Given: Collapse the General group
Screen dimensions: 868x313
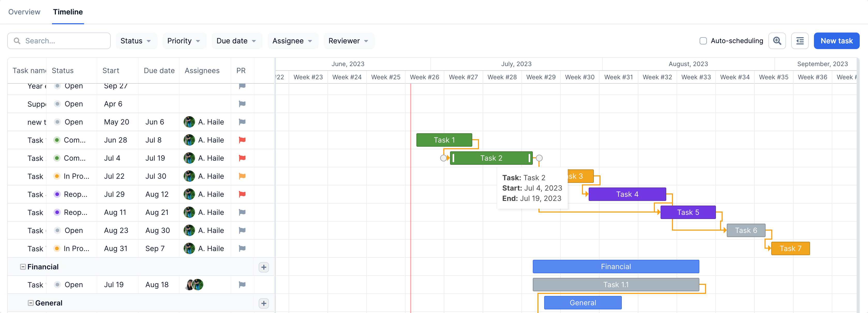Looking at the screenshot, I should tap(31, 303).
